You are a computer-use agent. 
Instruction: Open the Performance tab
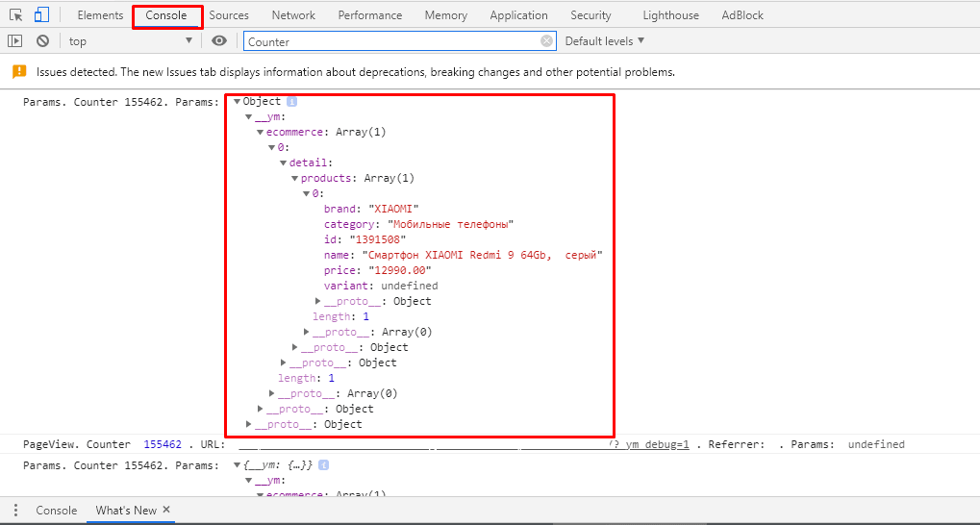pyautogui.click(x=370, y=15)
